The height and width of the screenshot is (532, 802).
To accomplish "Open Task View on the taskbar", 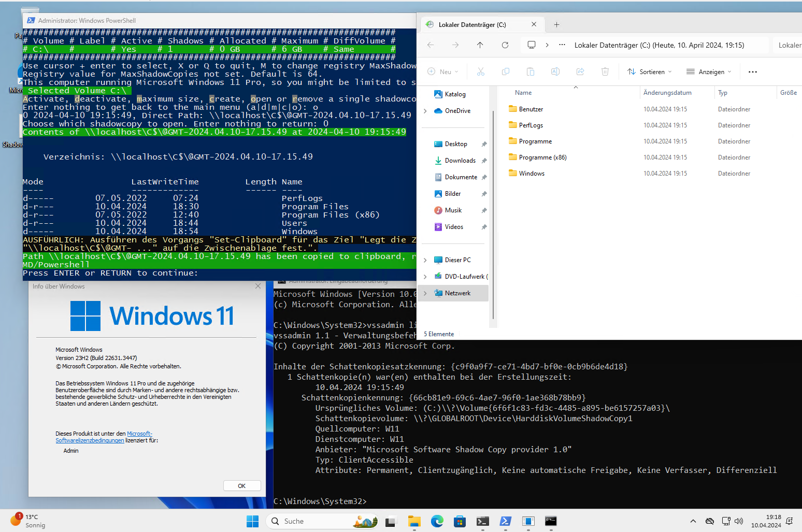I will tap(390, 521).
